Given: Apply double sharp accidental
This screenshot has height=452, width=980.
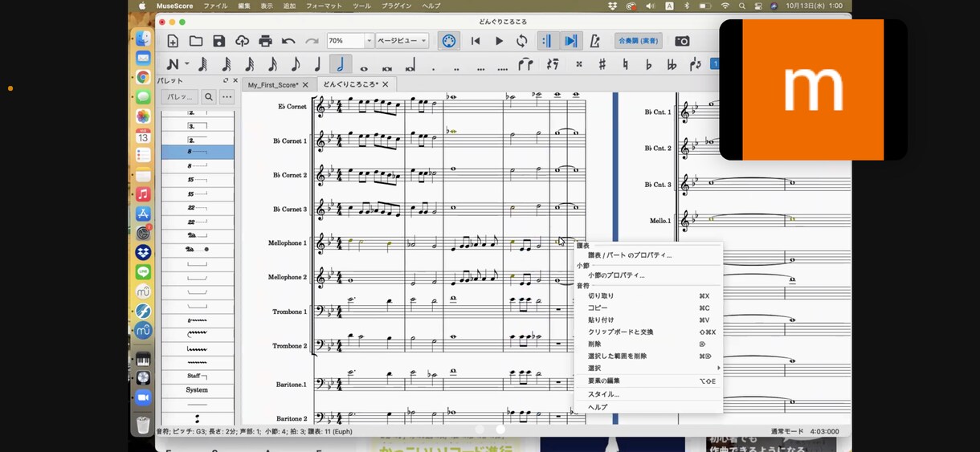Looking at the screenshot, I should [578, 64].
